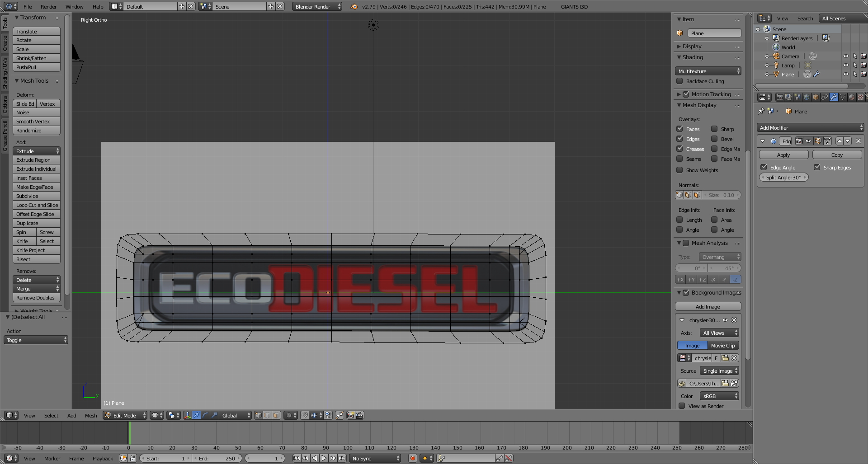This screenshot has height=464, width=868.
Task: Toggle the snap magnet icon
Action: click(x=305, y=415)
